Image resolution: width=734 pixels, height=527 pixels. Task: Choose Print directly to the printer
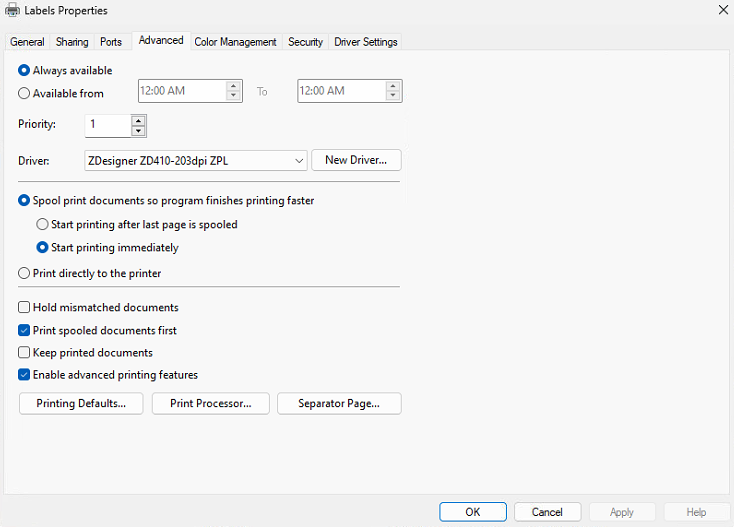point(25,273)
